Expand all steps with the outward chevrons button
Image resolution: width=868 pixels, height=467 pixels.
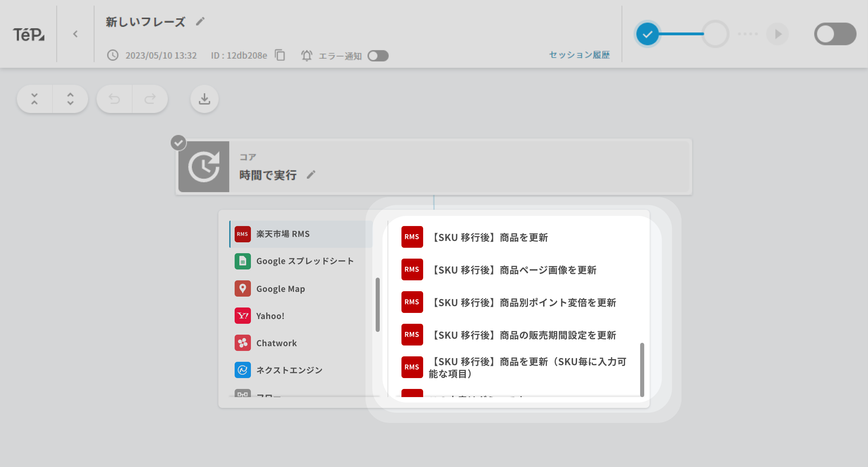pos(70,99)
